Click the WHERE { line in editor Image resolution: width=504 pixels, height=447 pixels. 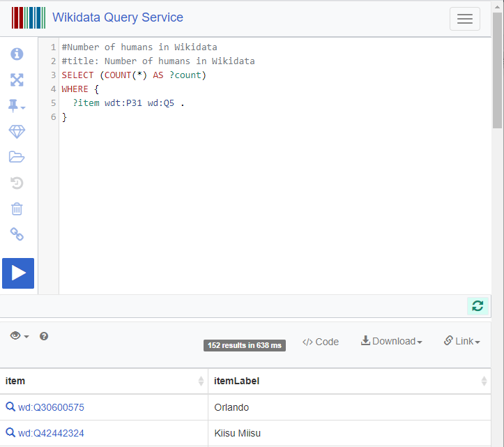tap(80, 89)
